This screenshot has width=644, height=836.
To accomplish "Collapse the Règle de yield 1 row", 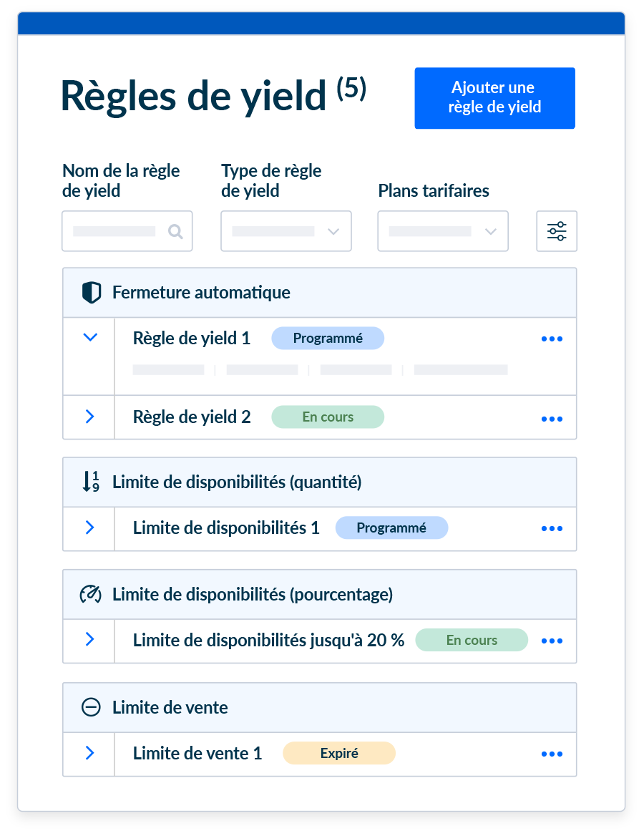I will pyautogui.click(x=90, y=337).
